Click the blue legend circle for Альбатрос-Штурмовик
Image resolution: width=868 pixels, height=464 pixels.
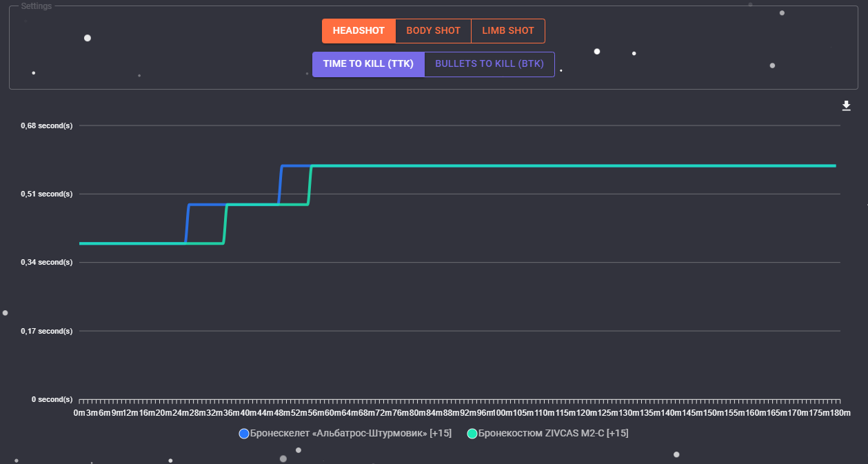point(244,434)
